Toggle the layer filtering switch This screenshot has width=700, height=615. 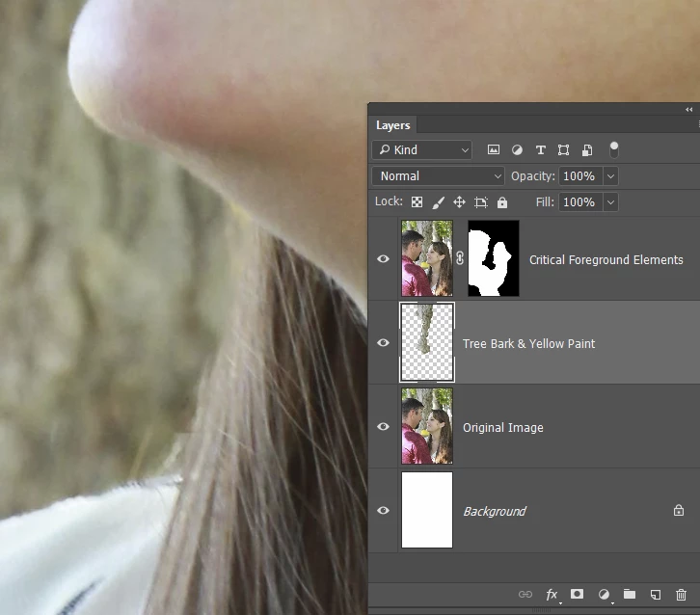coord(614,150)
